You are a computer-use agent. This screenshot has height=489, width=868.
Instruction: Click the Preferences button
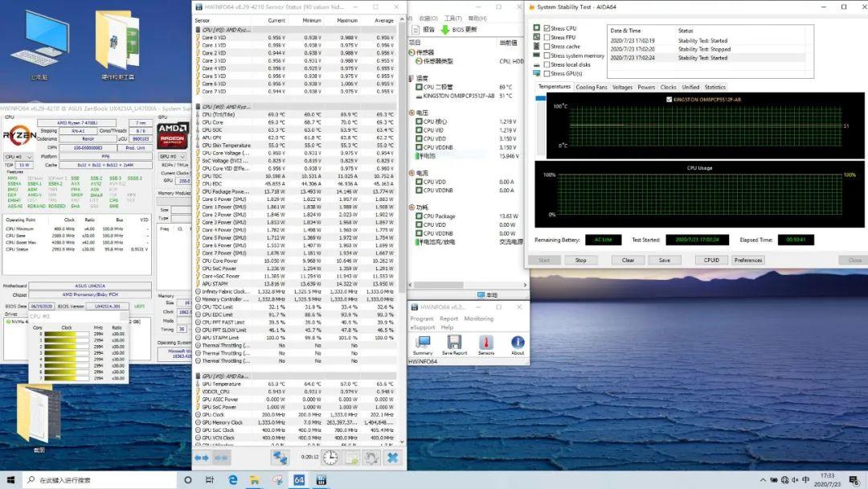(x=747, y=260)
